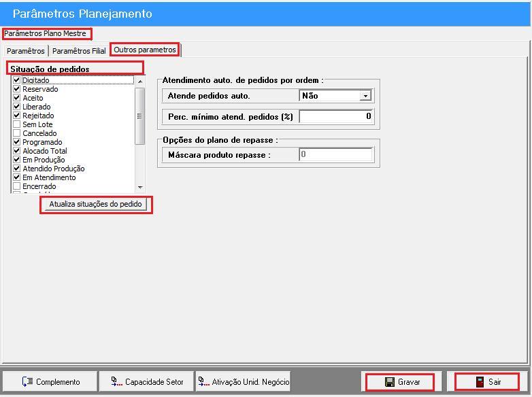The width and height of the screenshot is (532, 397).
Task: Click the Ativação Unid. Negócio icon
Action: [x=203, y=382]
